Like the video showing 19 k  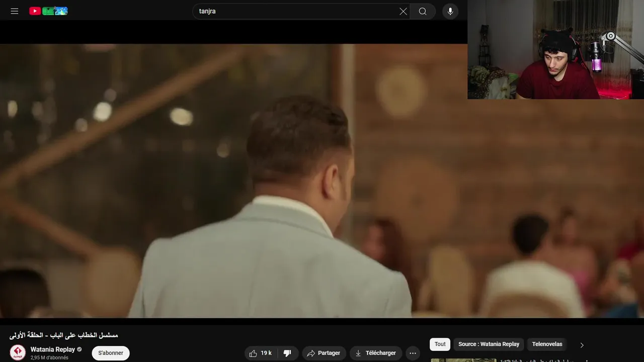pyautogui.click(x=261, y=353)
